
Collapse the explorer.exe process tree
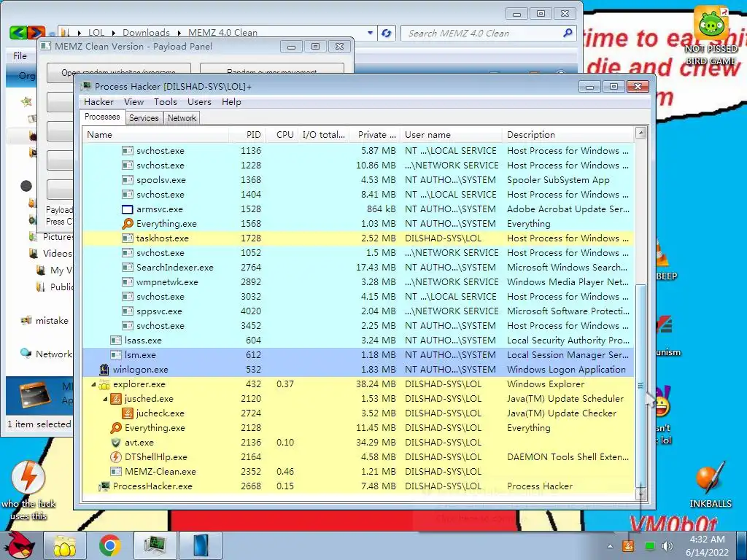(x=93, y=384)
